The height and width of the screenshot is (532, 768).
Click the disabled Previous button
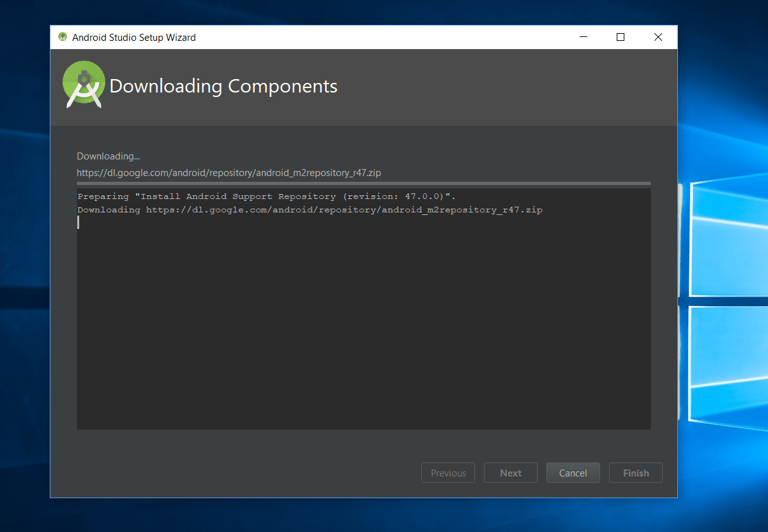448,473
